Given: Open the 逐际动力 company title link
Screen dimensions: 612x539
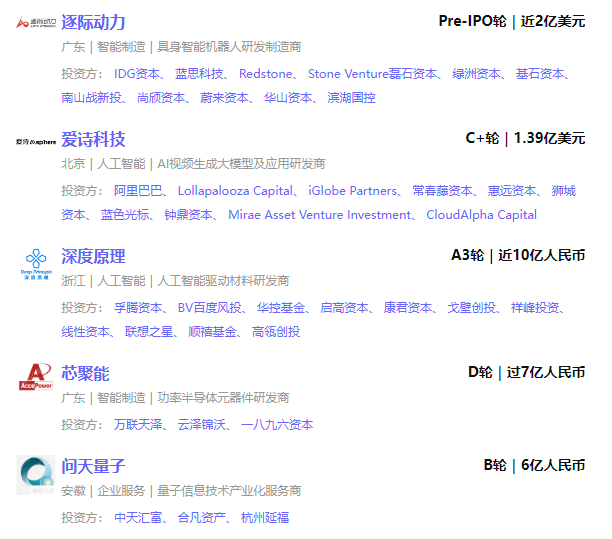Looking at the screenshot, I should 93,22.
